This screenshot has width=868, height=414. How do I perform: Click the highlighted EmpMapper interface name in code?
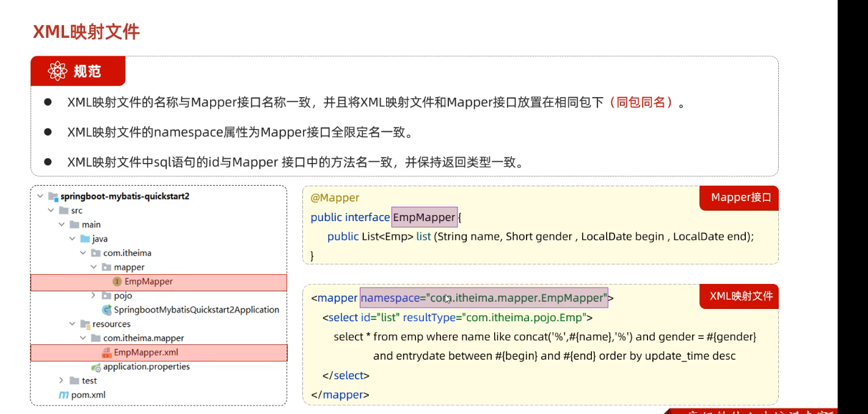(x=424, y=217)
